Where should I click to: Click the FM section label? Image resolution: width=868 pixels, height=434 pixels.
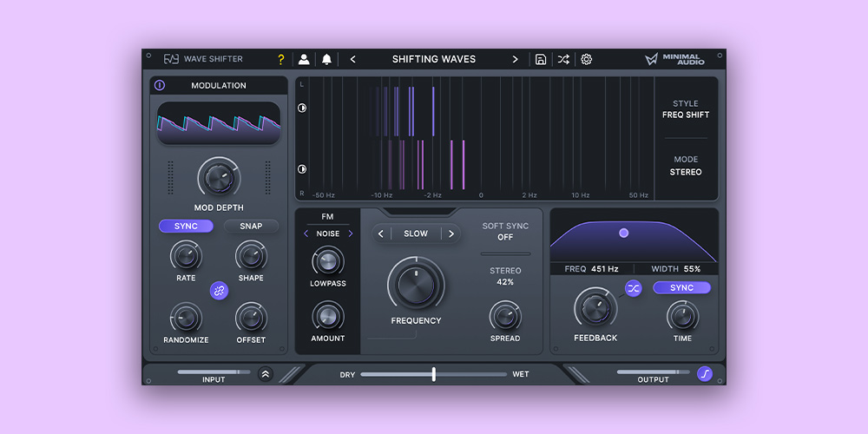click(x=328, y=216)
